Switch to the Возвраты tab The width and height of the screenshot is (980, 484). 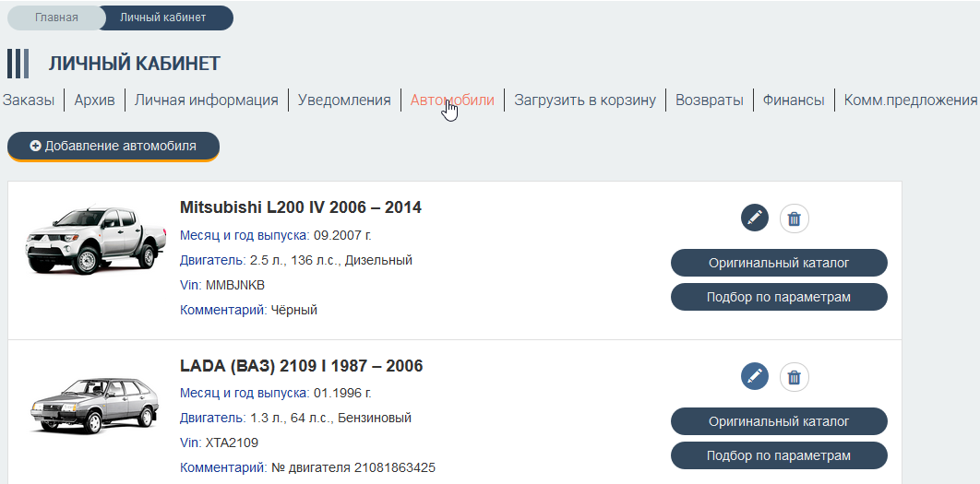710,100
